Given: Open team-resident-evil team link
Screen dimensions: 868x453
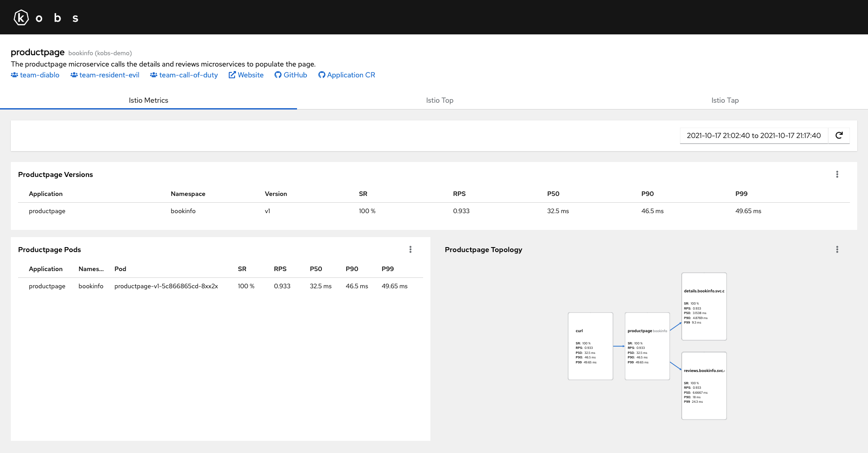Looking at the screenshot, I should tap(105, 75).
